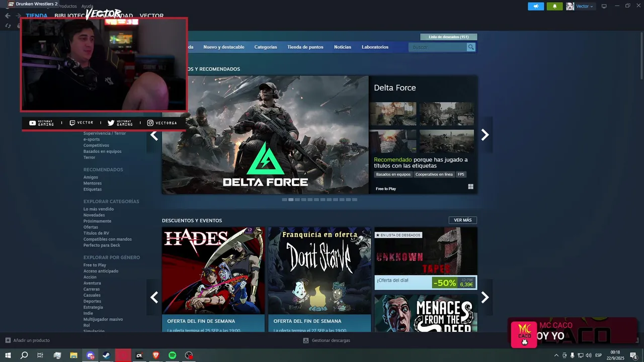
Task: Open the green notifications bell
Action: pos(554,6)
